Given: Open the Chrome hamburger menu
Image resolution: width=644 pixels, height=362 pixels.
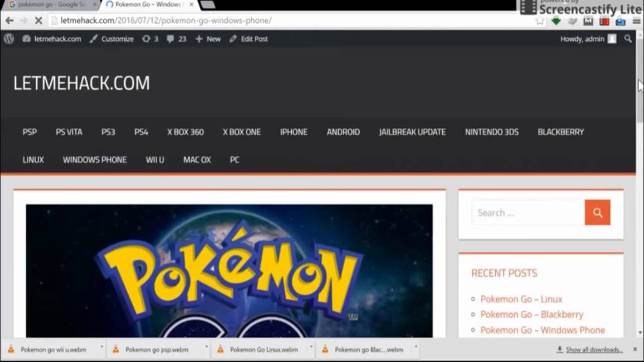Looking at the screenshot, I should pos(636,21).
